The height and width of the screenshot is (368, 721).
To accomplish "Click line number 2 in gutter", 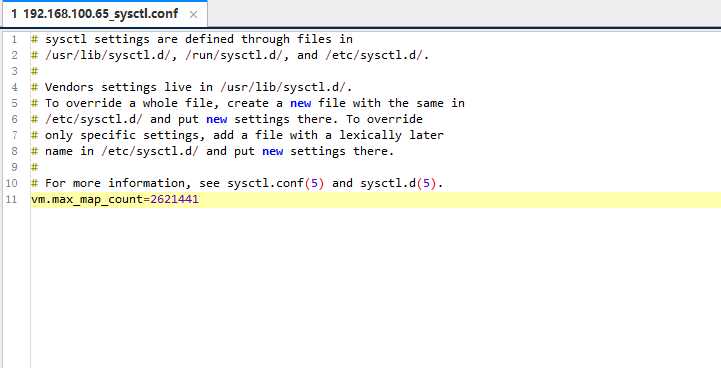I will click(14, 55).
